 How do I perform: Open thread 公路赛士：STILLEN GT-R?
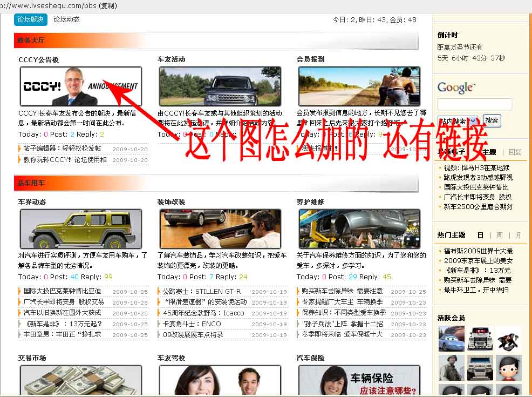coord(202,291)
